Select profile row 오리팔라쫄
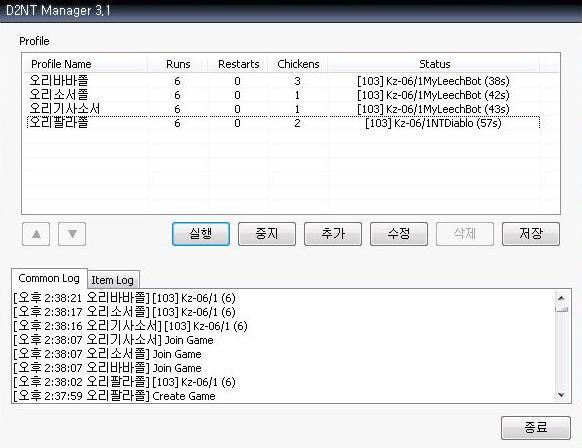This screenshot has width=582, height=448. pyautogui.click(x=283, y=123)
